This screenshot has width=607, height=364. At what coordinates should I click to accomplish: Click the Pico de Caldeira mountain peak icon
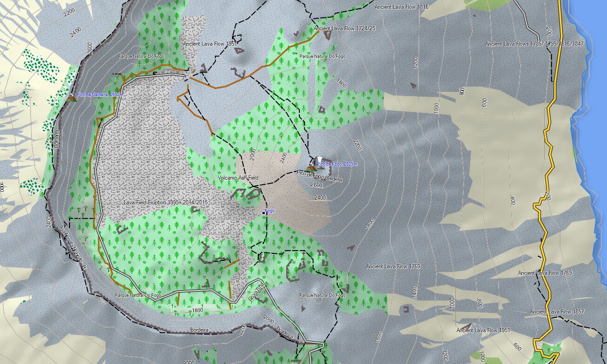click(71, 97)
